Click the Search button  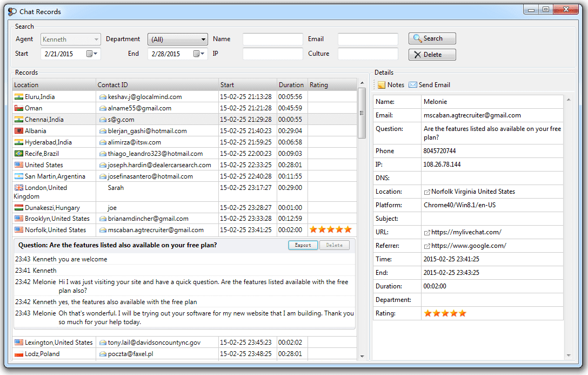click(x=432, y=38)
